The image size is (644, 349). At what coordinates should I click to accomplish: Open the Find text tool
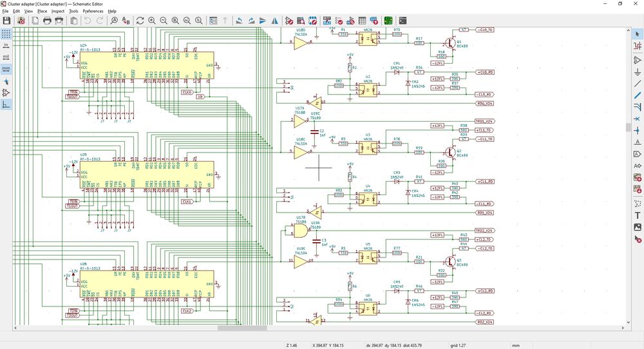click(114, 21)
